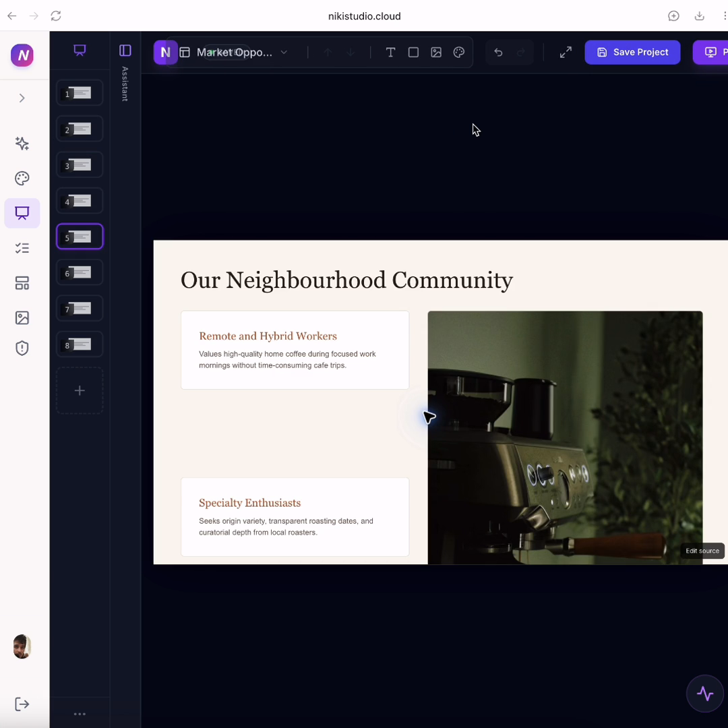
Task: Open the shield security section
Action: (22, 348)
